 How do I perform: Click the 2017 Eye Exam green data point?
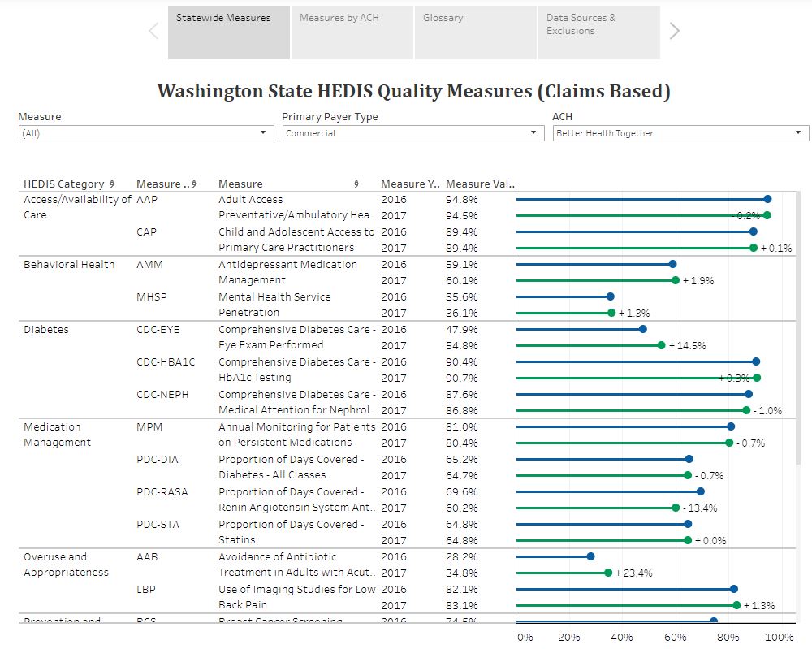pos(661,345)
